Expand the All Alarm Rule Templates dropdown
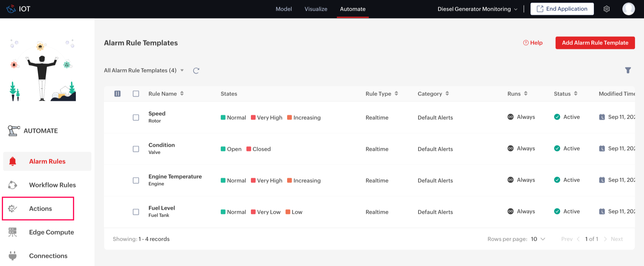 tap(182, 70)
